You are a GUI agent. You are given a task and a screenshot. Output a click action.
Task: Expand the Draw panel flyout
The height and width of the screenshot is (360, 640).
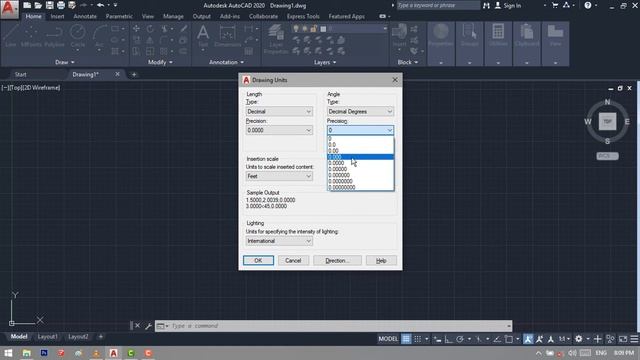pos(65,62)
